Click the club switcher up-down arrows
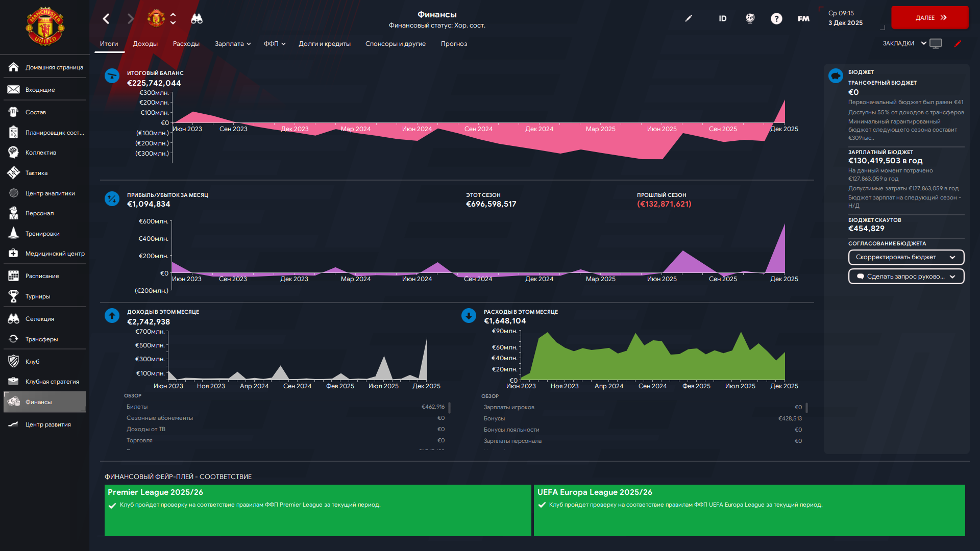This screenshot has height=551, width=980. (x=173, y=19)
